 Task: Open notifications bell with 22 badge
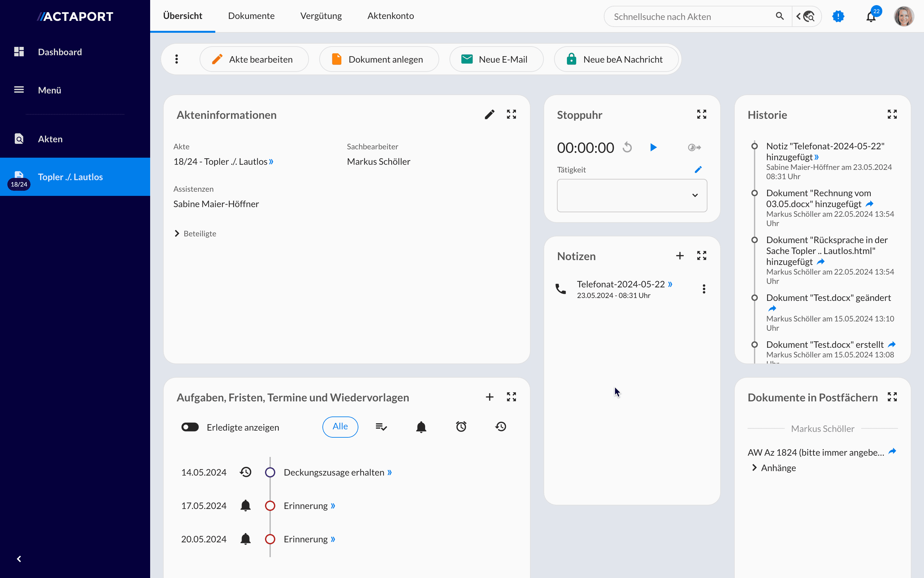pos(871,16)
